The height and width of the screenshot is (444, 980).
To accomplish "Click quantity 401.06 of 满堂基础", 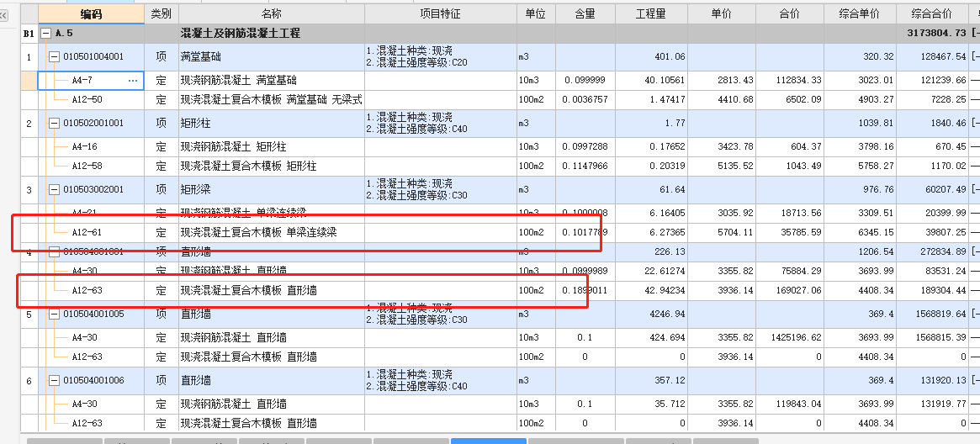I will [670, 57].
